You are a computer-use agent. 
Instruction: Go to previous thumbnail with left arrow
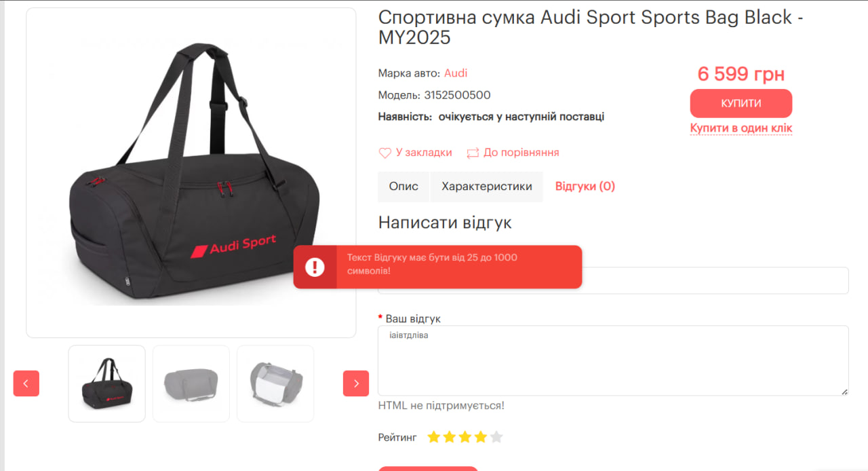(26, 383)
